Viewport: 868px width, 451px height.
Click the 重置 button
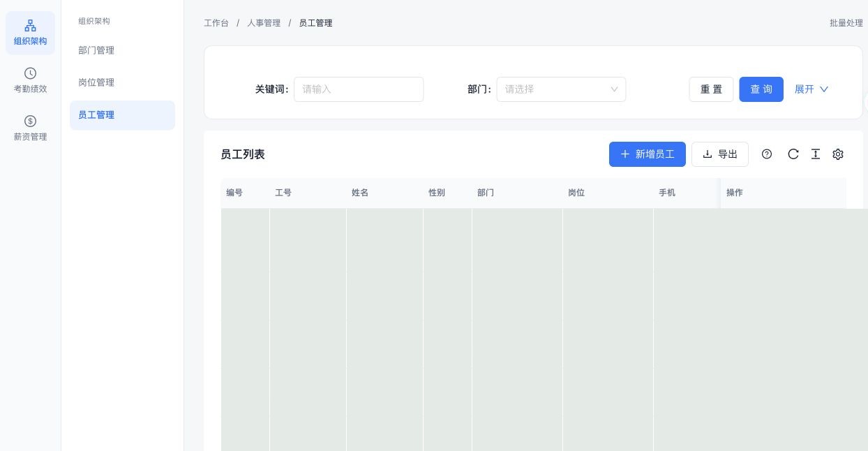711,89
